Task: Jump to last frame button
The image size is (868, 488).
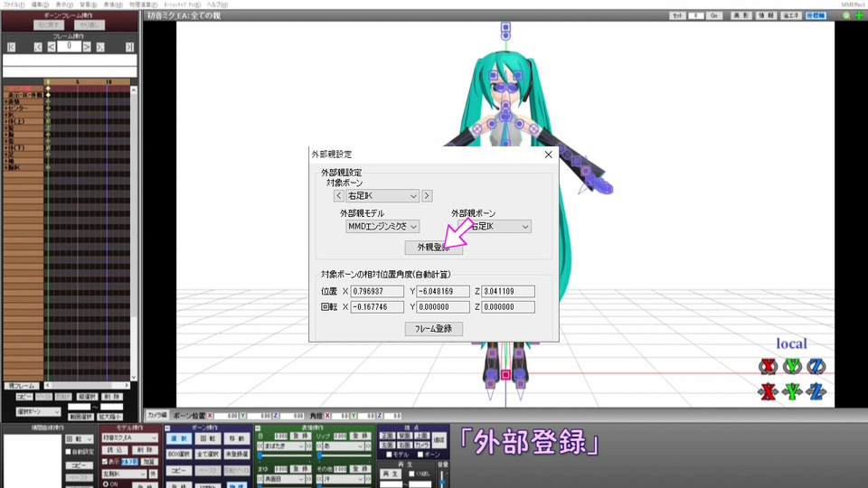Action: point(129,47)
